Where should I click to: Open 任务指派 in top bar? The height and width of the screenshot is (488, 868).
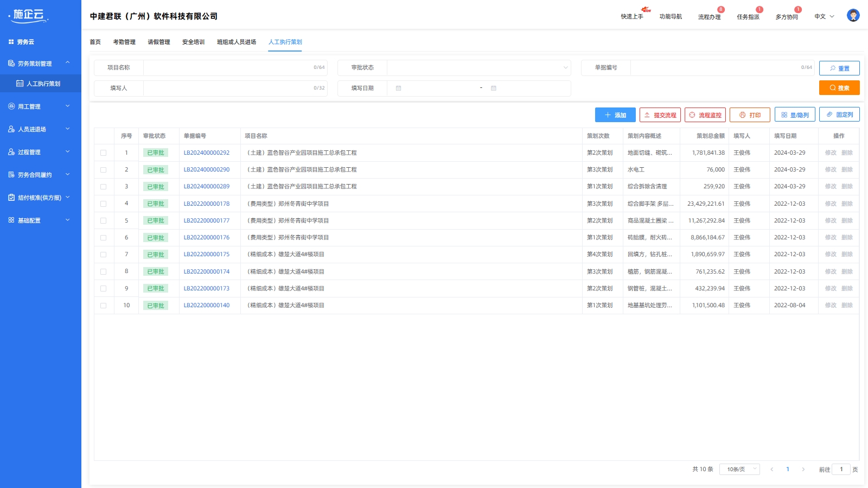[x=748, y=17]
